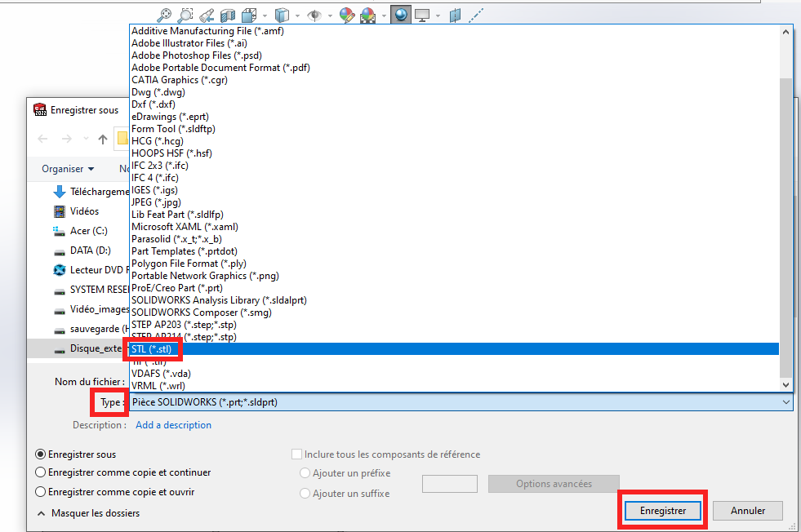Screen dimensions: 801x532
Task: Click the up arrow folder navigation icon
Action: pyautogui.click(x=102, y=139)
